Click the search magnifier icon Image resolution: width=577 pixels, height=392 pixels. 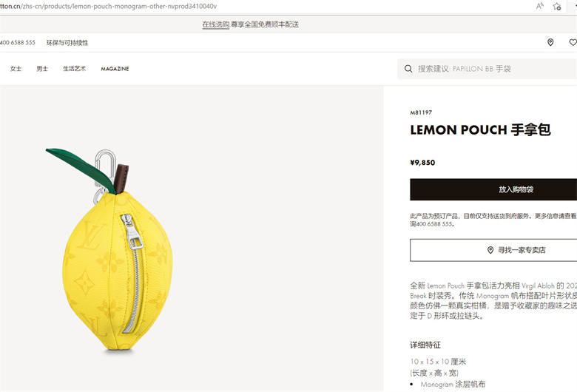(408, 69)
